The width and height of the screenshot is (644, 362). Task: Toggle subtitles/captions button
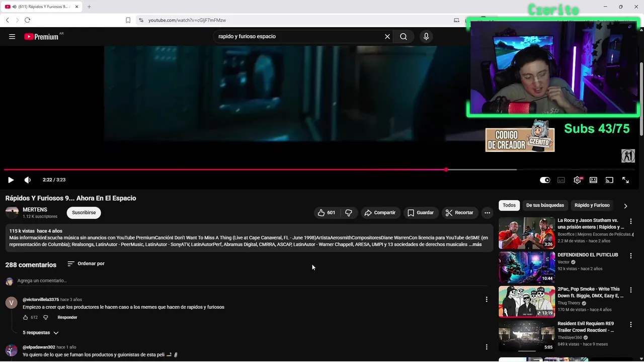[x=561, y=180]
